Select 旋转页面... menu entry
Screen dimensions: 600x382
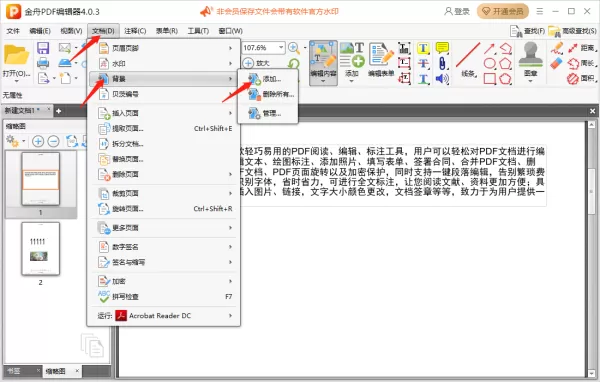(164, 209)
